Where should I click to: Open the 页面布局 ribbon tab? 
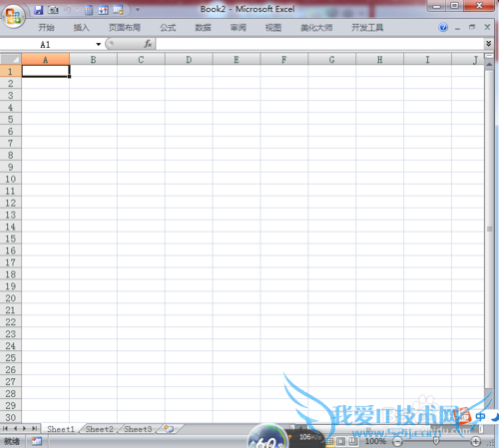[125, 28]
